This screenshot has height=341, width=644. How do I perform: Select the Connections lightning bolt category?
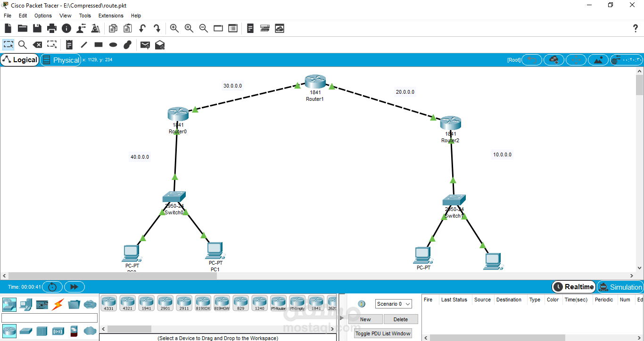point(58,304)
